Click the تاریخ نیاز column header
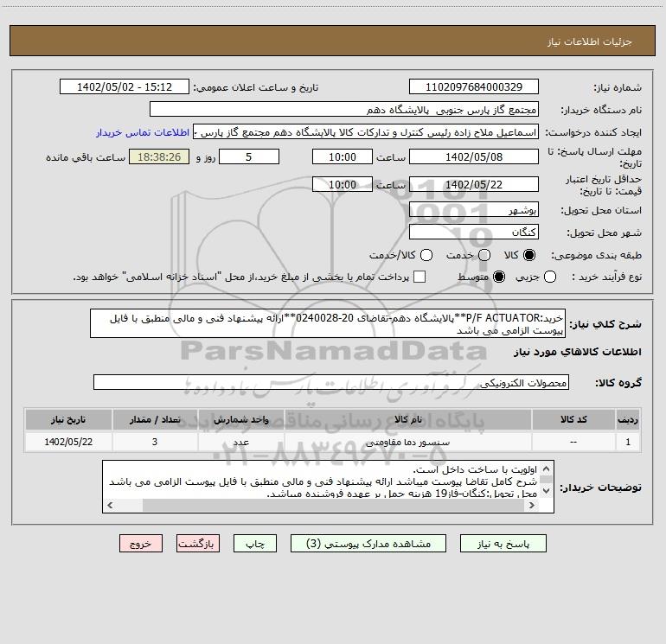This screenshot has width=666, height=644. [68, 419]
